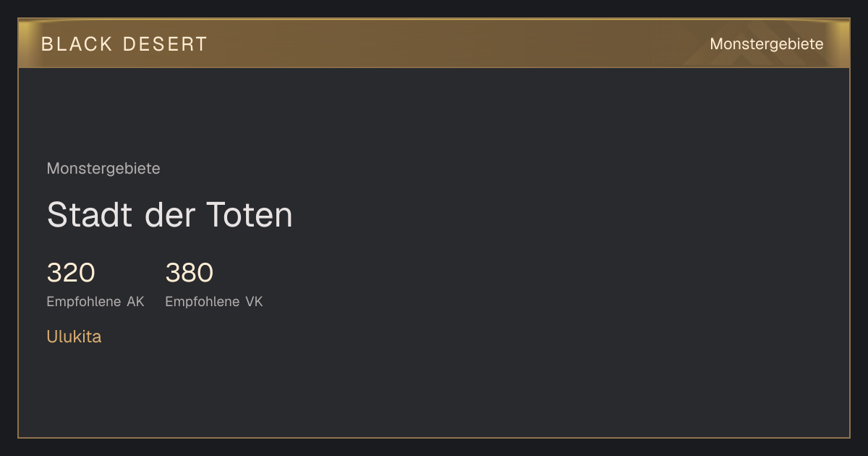Select the 380 recommended VK value

coord(190,273)
